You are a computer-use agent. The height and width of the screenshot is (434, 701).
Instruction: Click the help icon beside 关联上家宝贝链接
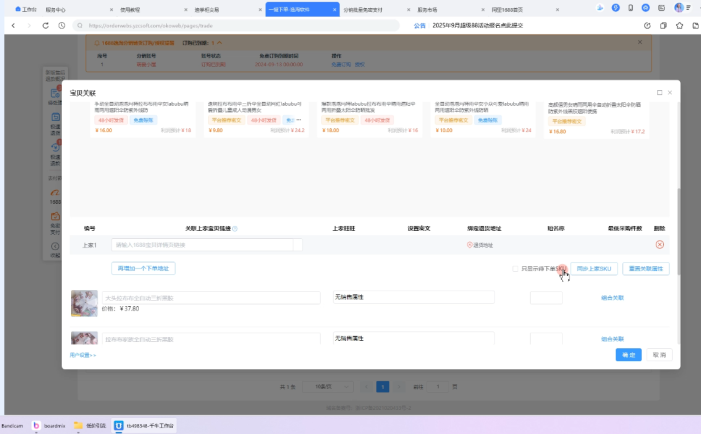[x=235, y=228]
